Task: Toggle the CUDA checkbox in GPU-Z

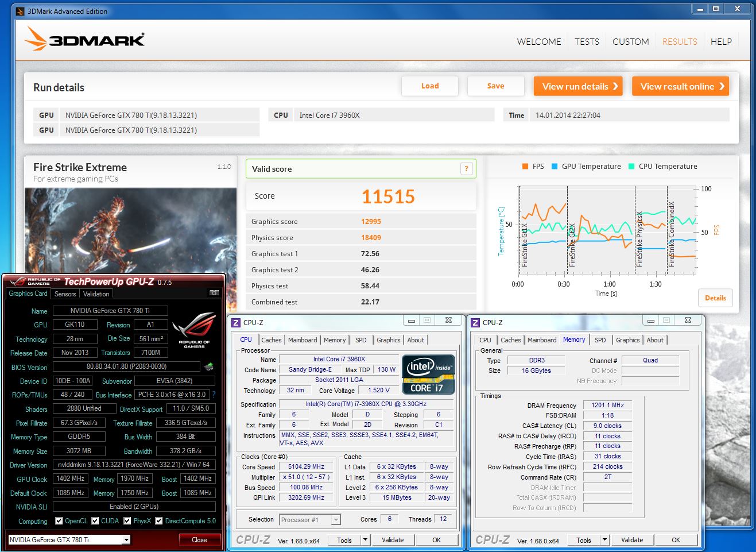Action: click(x=95, y=521)
